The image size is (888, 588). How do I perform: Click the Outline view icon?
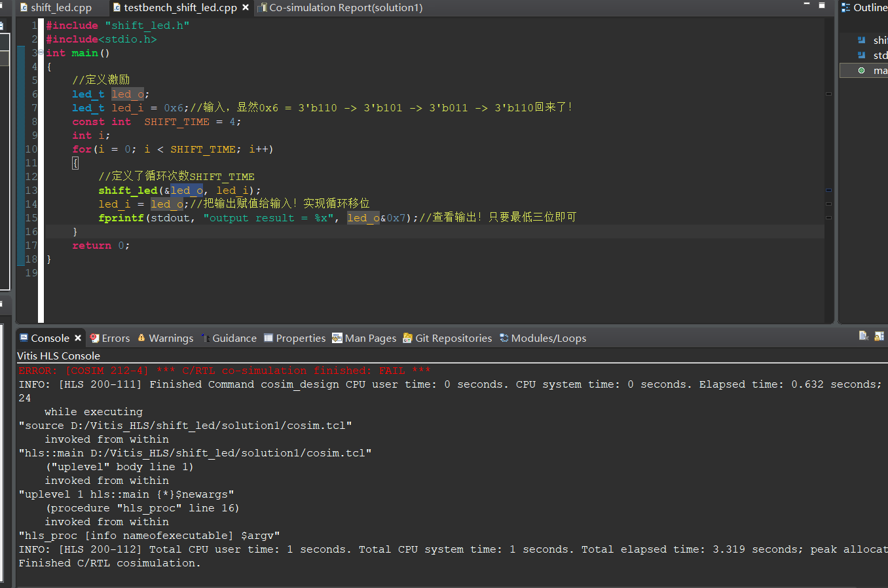coord(846,8)
